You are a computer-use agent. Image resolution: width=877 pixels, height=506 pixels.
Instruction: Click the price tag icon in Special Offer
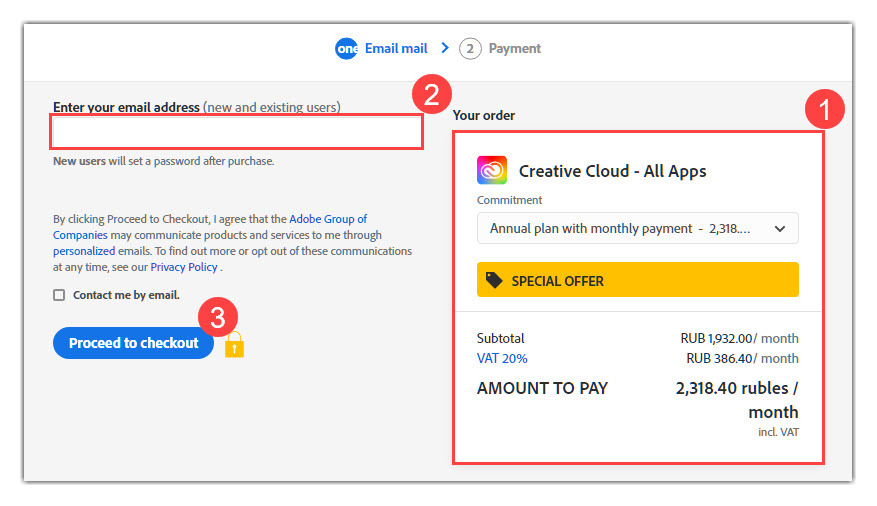point(494,280)
